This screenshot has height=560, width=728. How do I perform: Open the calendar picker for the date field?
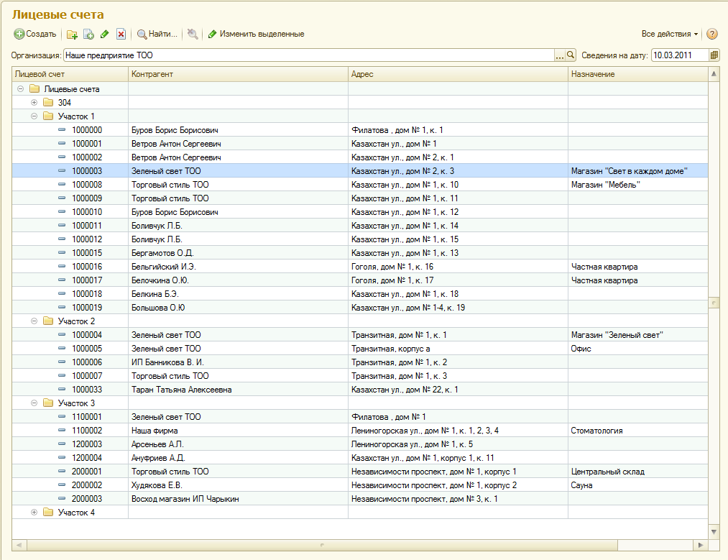714,55
